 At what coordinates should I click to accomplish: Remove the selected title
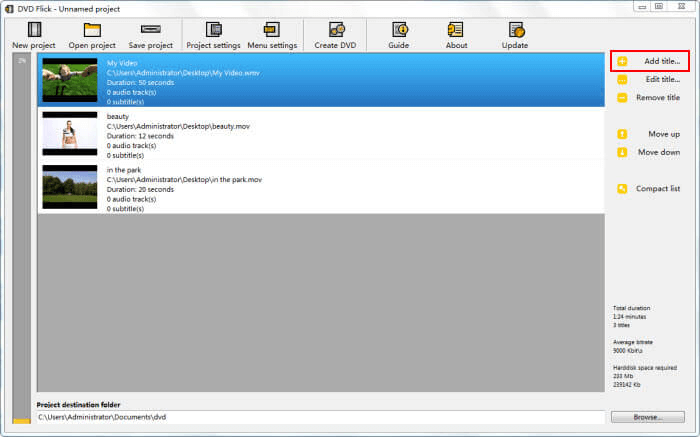(649, 97)
